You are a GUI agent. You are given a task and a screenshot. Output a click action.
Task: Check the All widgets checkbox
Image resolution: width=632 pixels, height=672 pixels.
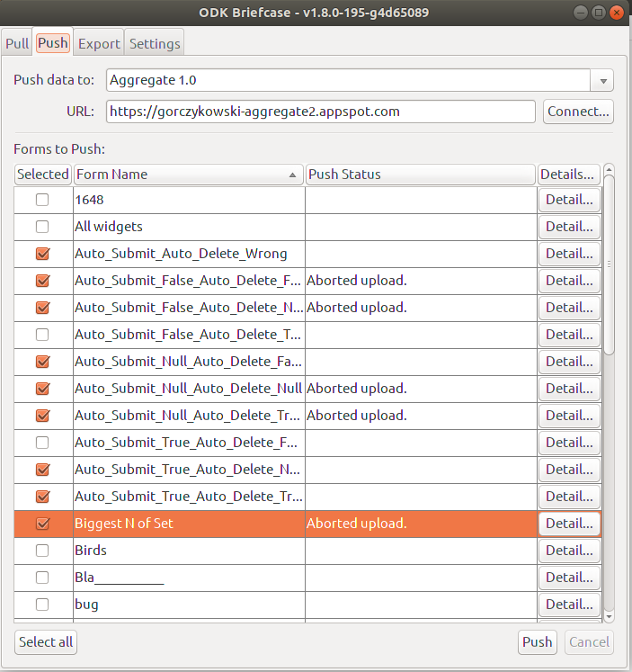pyautogui.click(x=42, y=227)
